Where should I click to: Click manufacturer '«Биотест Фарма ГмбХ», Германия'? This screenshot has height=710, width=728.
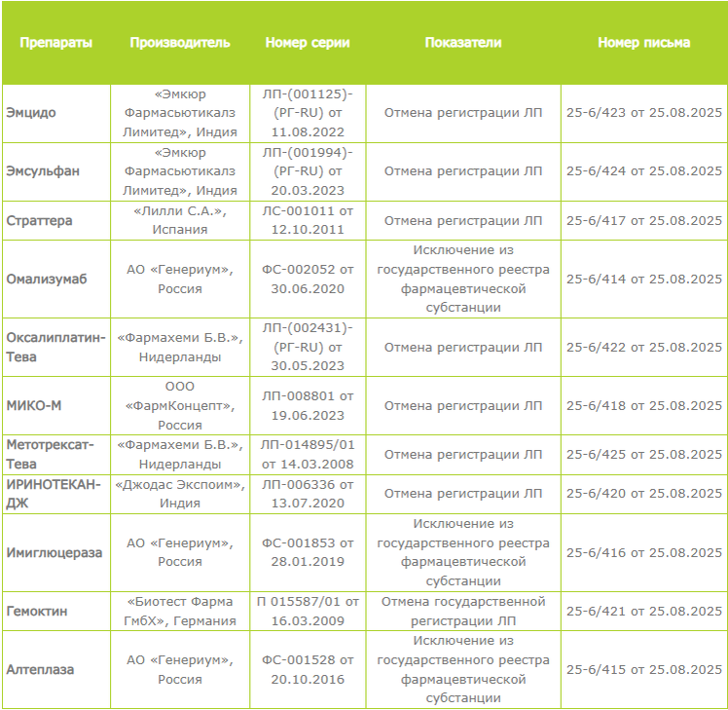[x=180, y=612]
